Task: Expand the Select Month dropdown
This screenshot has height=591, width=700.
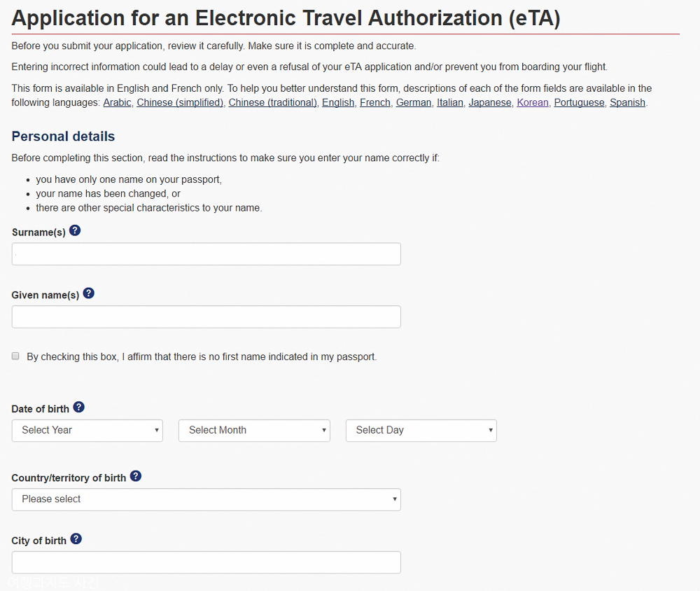Action: 255,430
